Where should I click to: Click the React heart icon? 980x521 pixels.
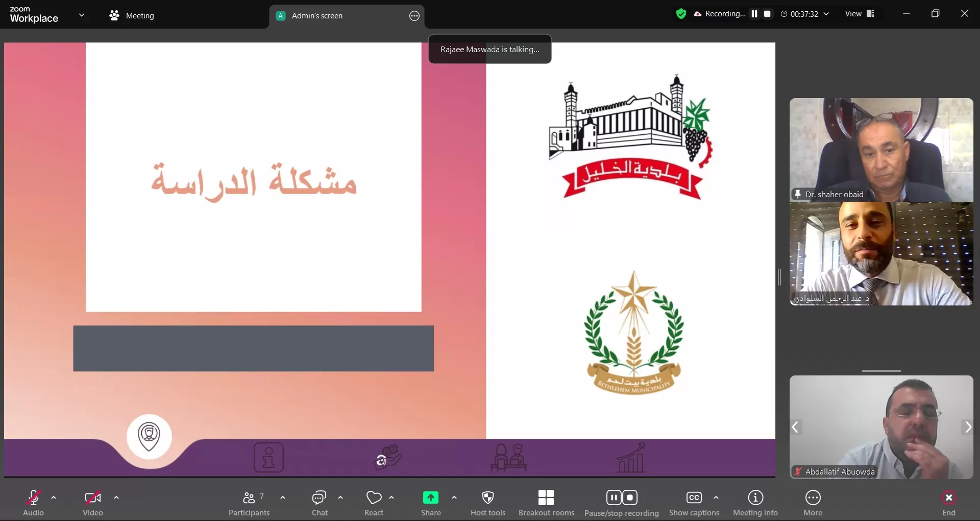coord(374,503)
